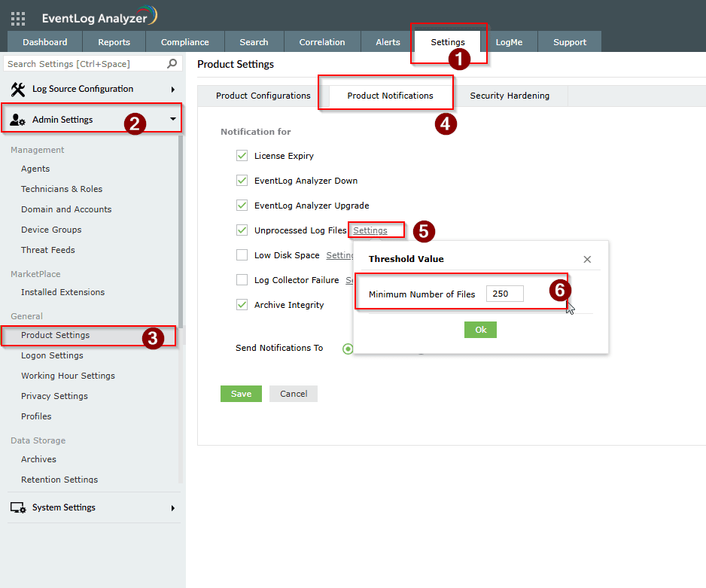Click the sidebar vertical scrollbar
Viewport: 706px width, 588px height.
tap(181, 231)
